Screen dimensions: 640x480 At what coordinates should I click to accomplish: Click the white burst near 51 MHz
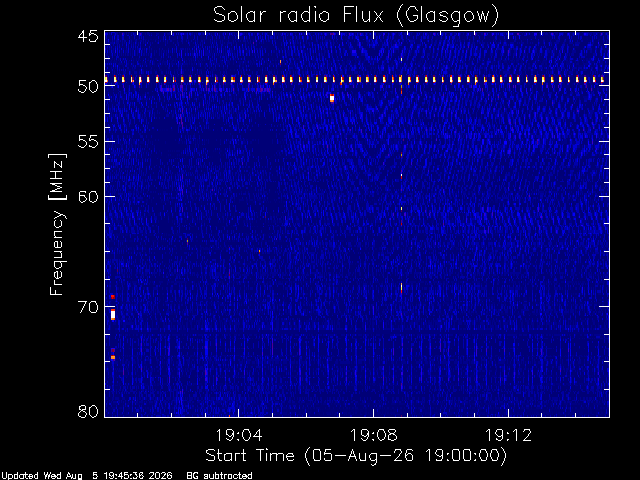tap(332, 98)
